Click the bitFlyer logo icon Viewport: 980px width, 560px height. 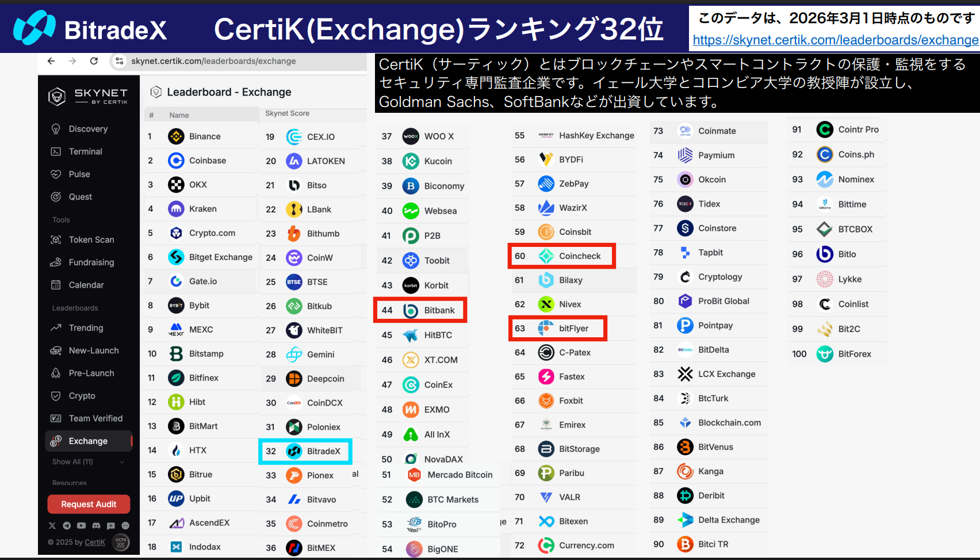pos(546,329)
